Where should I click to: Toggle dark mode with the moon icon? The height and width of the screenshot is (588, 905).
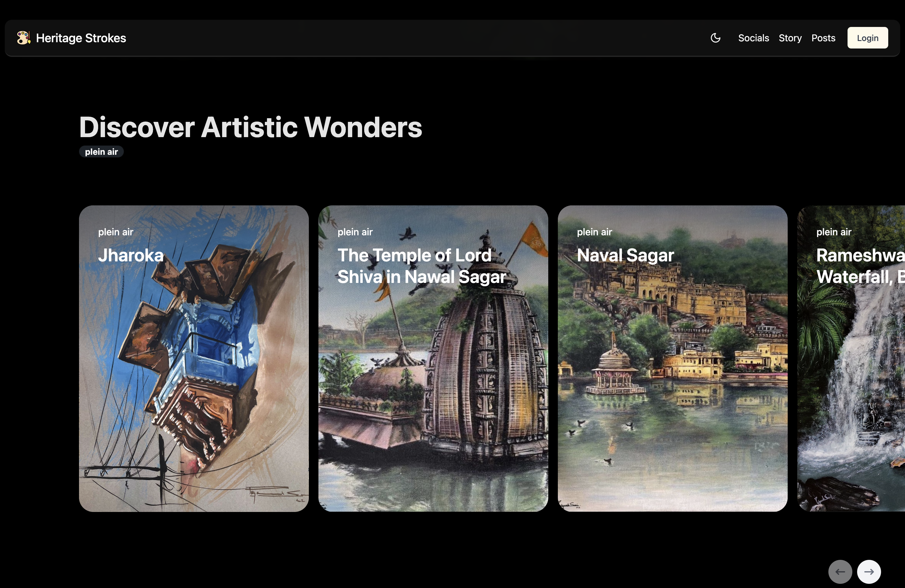pos(715,38)
